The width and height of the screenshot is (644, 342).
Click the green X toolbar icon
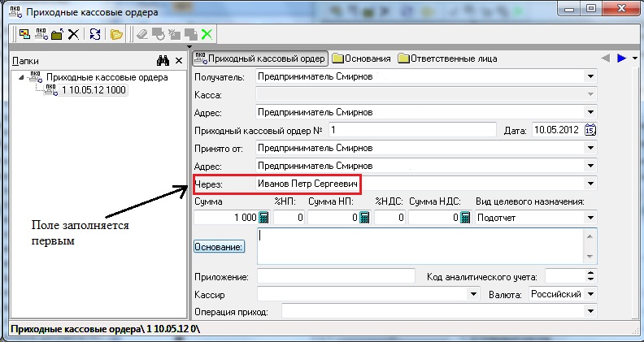(x=207, y=34)
